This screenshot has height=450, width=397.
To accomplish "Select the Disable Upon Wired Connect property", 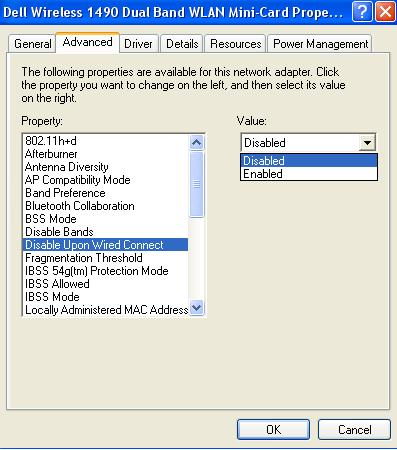I will tap(106, 245).
